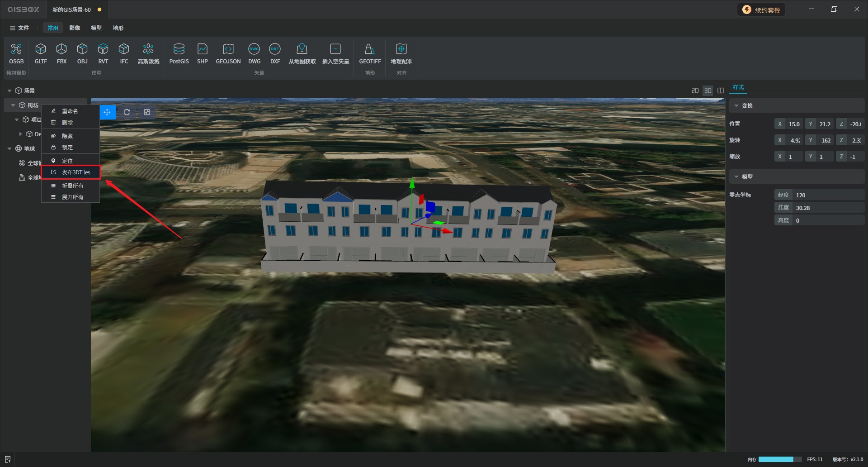This screenshot has width=868, height=467.
Task: Switch to 2D view mode
Action: click(695, 91)
